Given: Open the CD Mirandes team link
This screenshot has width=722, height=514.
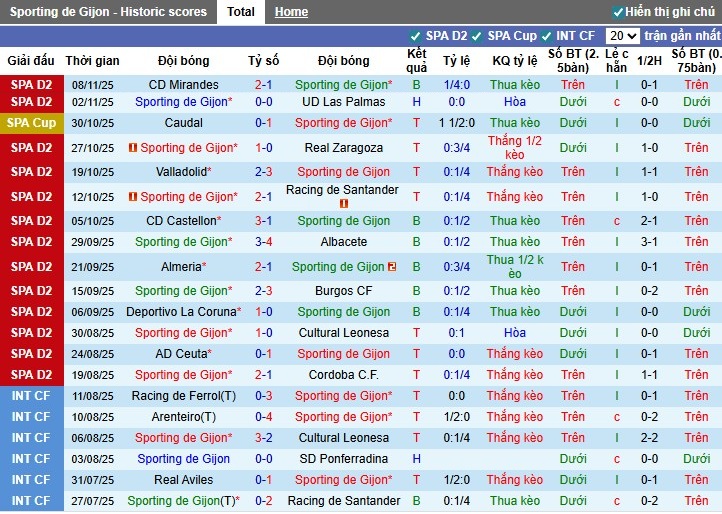Looking at the screenshot, I should (183, 85).
